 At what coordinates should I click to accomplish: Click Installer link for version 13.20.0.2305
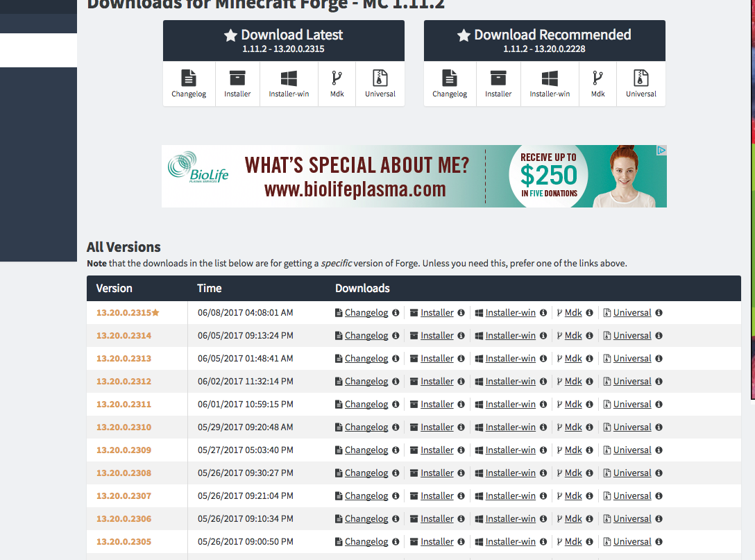point(437,541)
